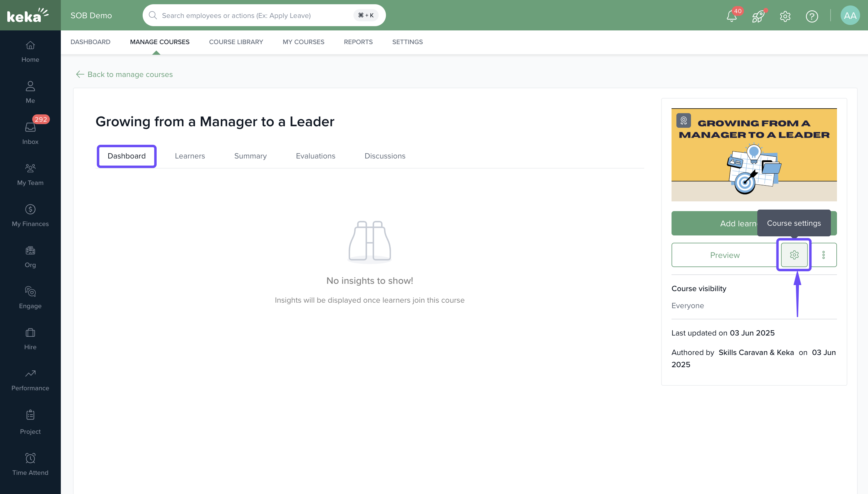
Task: Open the notifications bell icon
Action: [731, 16]
